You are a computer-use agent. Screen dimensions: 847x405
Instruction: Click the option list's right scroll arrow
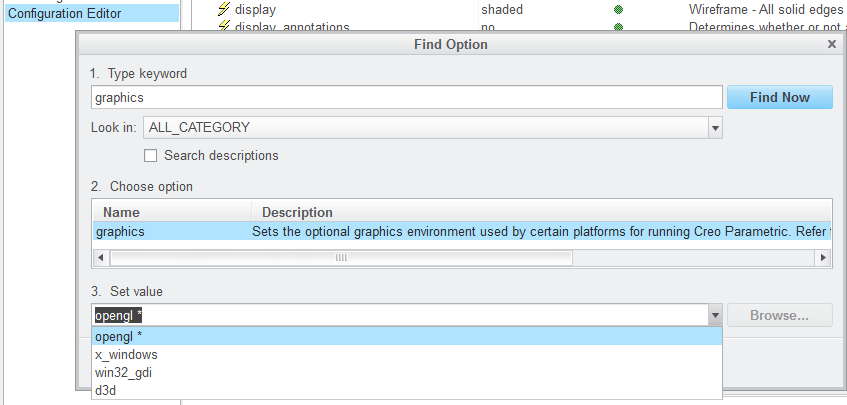824,257
